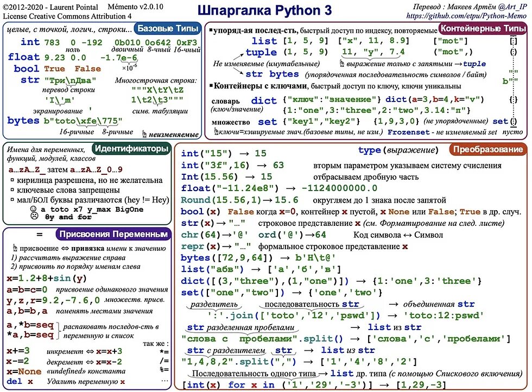This screenshot has width=532, height=392.
Task: Click the hex literal "0xF3"
Action: 187,43
